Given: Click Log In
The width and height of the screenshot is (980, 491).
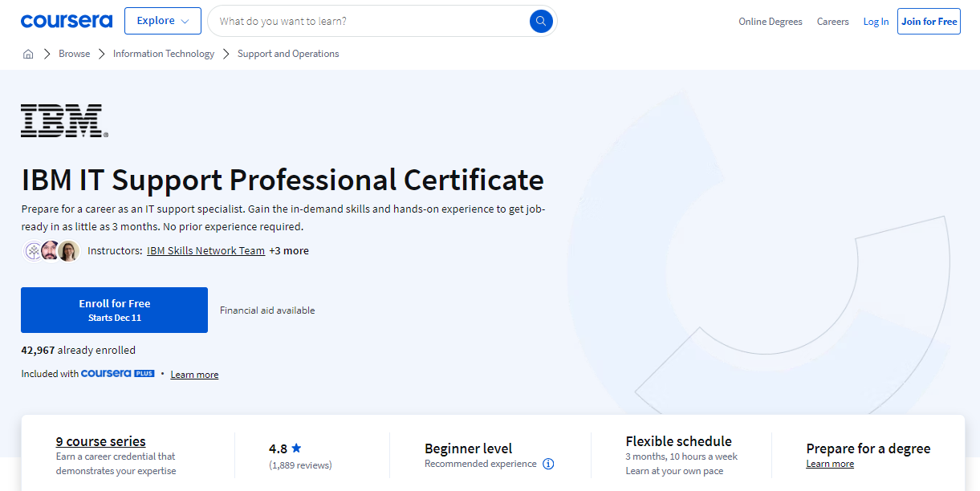Looking at the screenshot, I should [x=876, y=22].
